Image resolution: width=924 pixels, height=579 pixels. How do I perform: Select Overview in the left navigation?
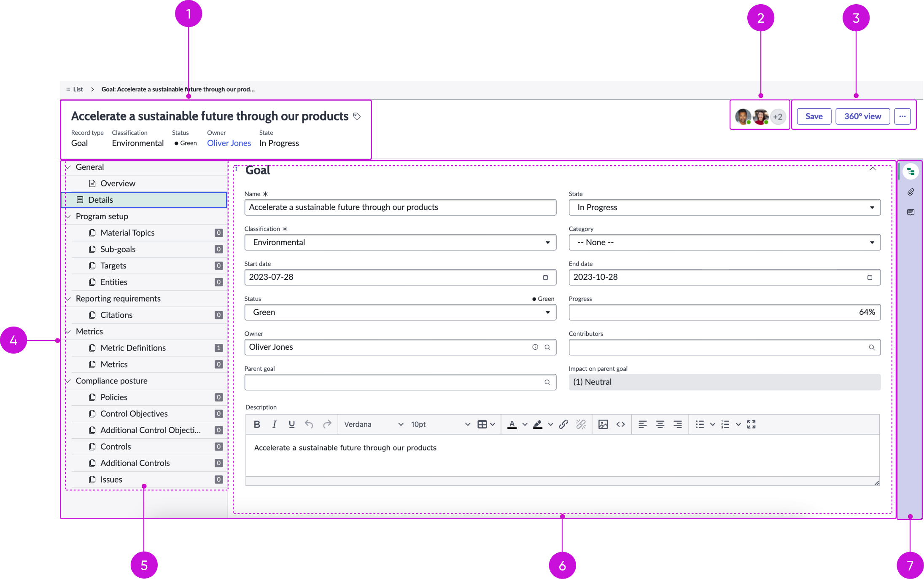pos(118,183)
